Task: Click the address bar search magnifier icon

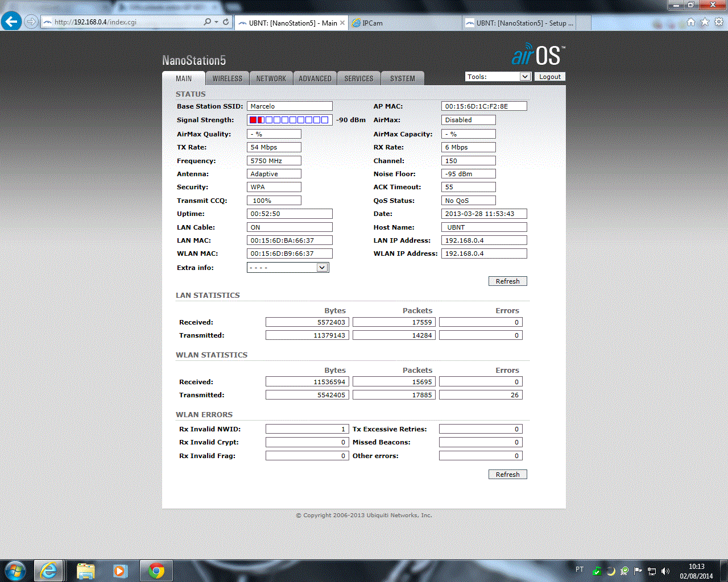Action: pyautogui.click(x=207, y=22)
